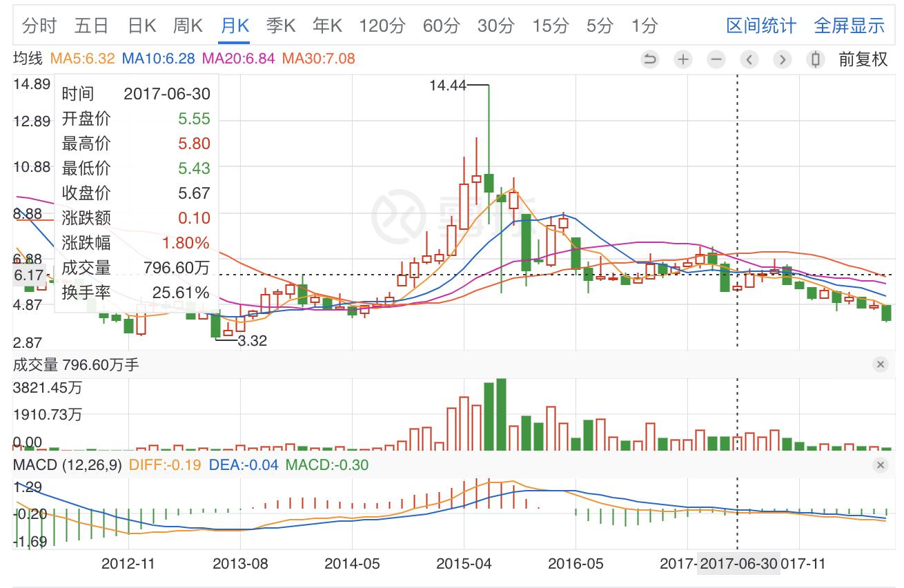Open the 五日 five-day tab
904x588 pixels.
coord(92,26)
